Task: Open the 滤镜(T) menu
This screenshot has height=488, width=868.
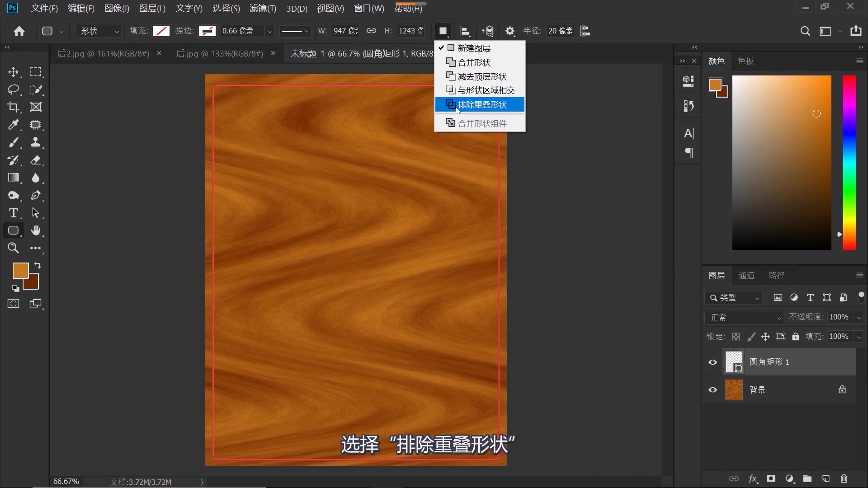Action: click(x=263, y=9)
